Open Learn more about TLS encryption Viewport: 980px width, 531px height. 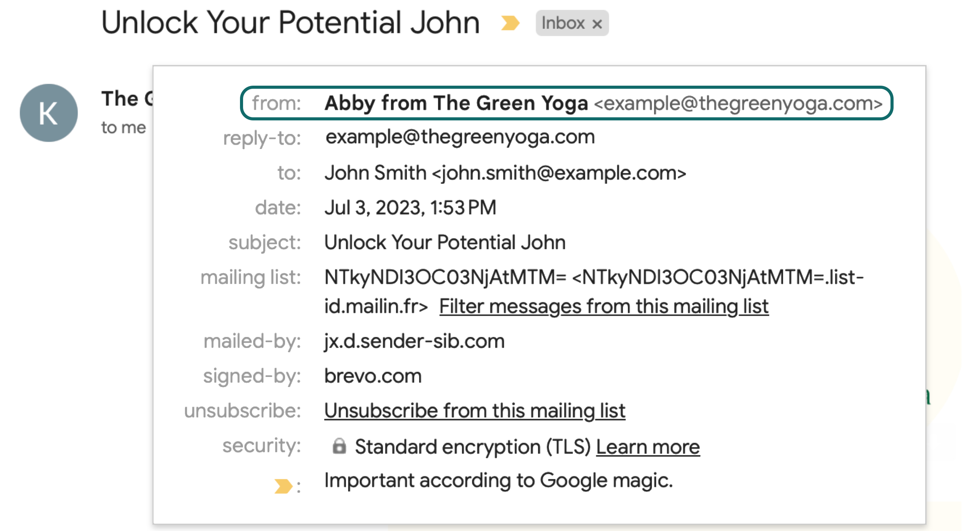click(x=648, y=446)
